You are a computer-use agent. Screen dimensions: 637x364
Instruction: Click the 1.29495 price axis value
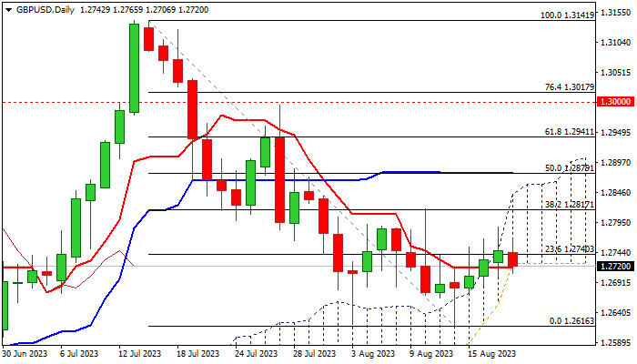(615, 133)
